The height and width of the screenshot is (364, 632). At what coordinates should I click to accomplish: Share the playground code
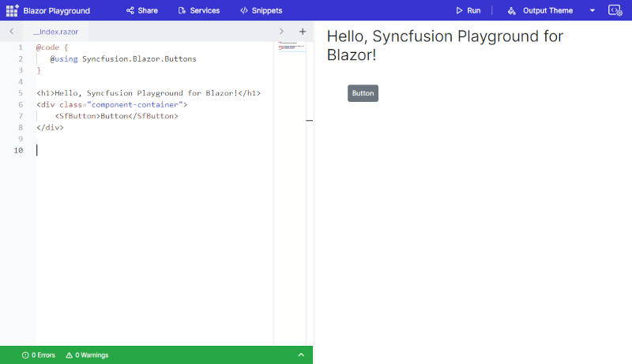click(142, 10)
